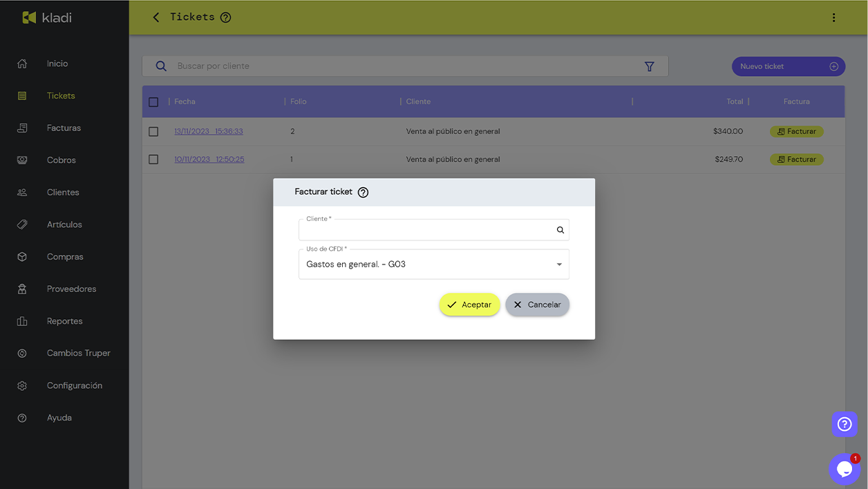Check the checkbox for ticket folio 2

coord(153,131)
